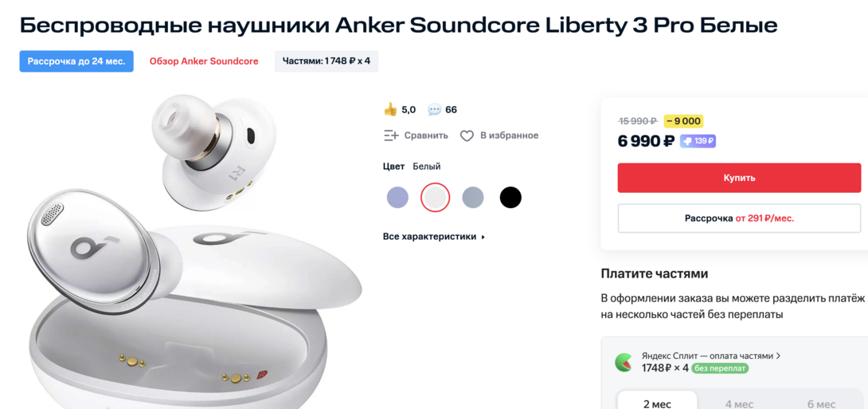Click the Рассрочка до 24 мес. badge

[76, 61]
